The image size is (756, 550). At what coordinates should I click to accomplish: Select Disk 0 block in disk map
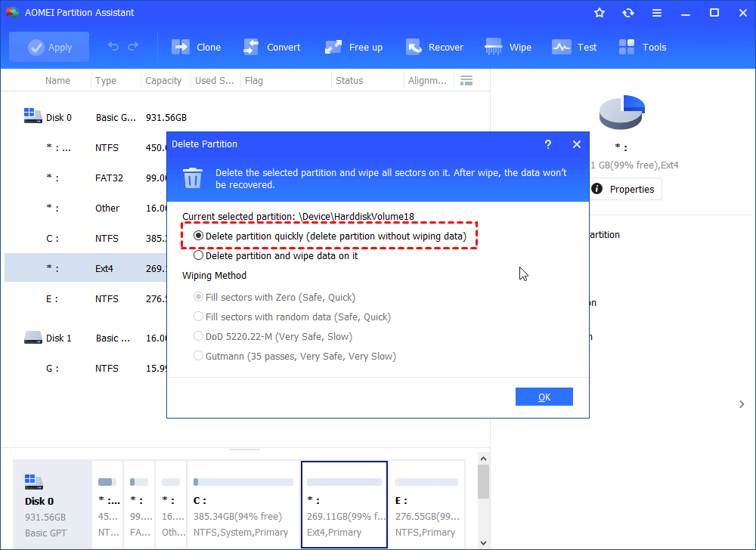(x=52, y=504)
